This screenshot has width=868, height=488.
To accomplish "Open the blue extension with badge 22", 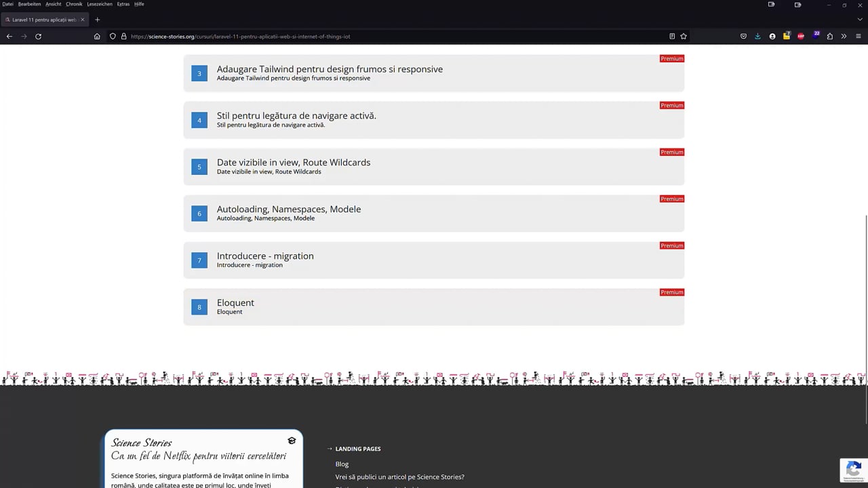I will click(816, 35).
